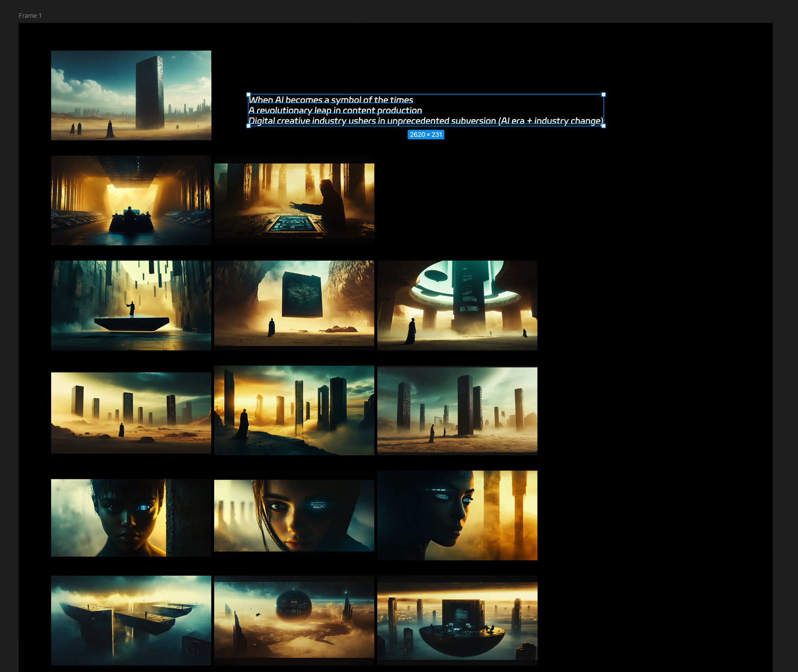Click hooded figure reaching over glowing table image
Image resolution: width=798 pixels, height=672 pixels.
coord(294,200)
